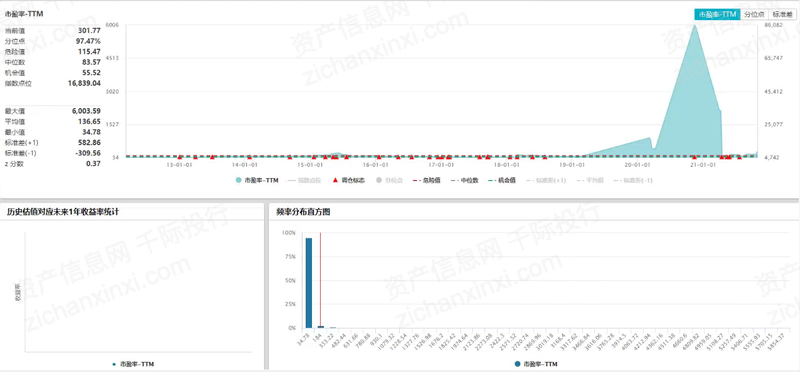Enable the 标准差(+1) legend line
The image size is (800, 372).
tap(546, 180)
